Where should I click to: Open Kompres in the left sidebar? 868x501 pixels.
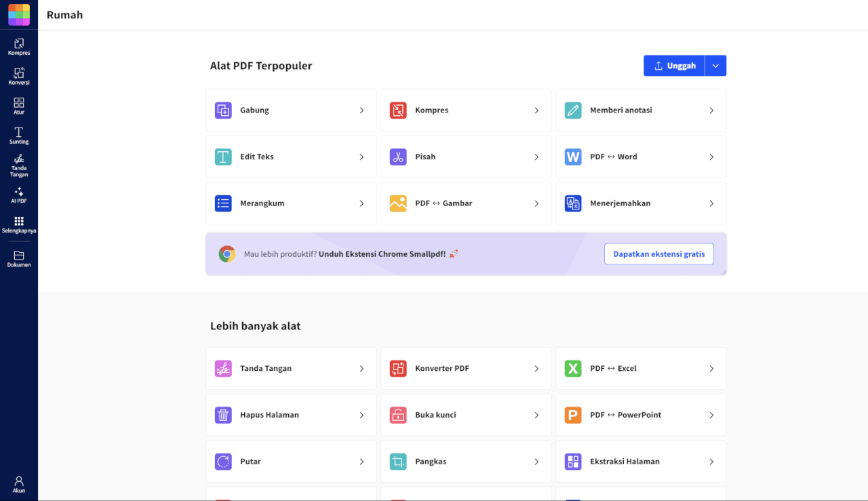[x=19, y=47]
